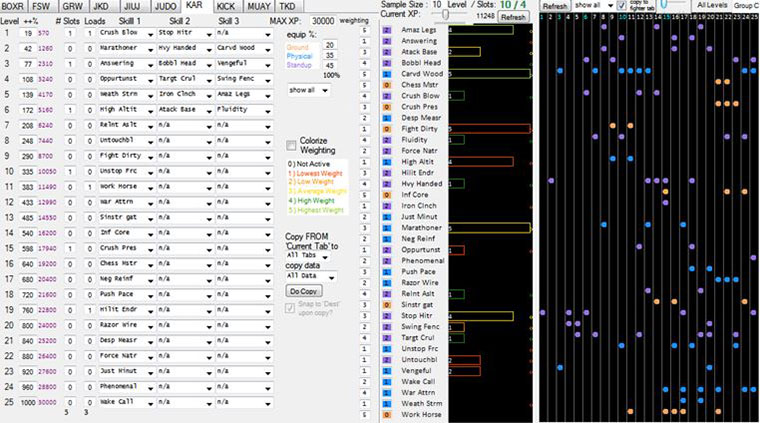Click the Do Copy button

click(304, 292)
